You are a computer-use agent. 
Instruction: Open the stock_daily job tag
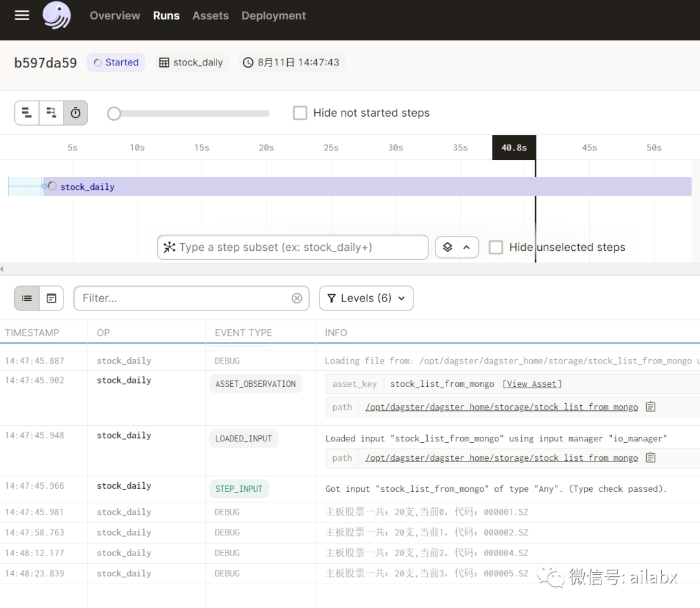(x=191, y=62)
